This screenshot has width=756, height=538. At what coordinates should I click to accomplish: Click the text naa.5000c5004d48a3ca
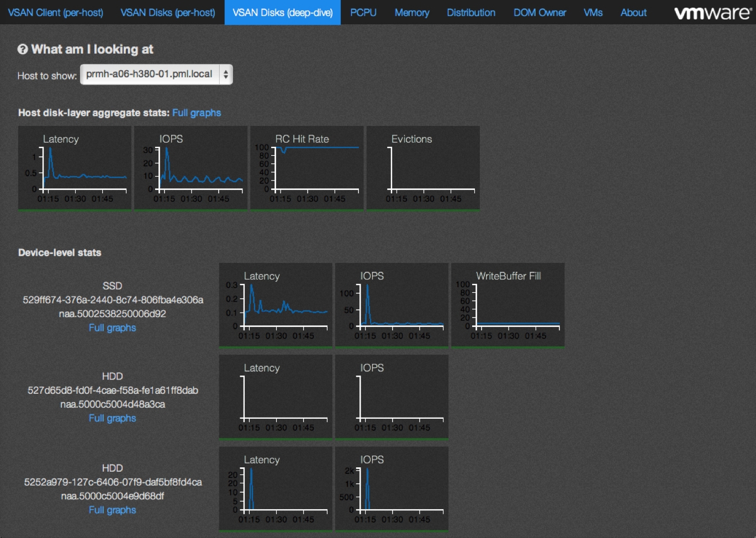pyautogui.click(x=113, y=404)
